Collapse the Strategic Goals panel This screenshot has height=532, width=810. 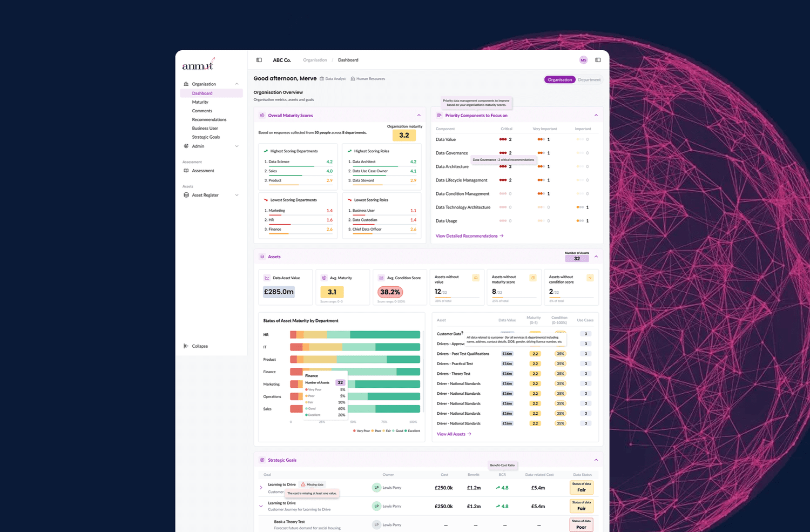click(x=596, y=460)
